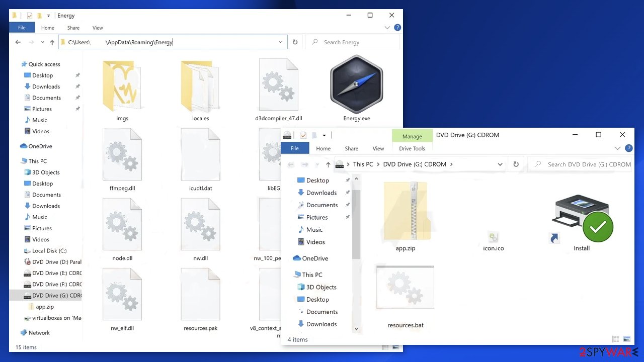This screenshot has width=644, height=362.
Task: Open the imgs folder
Action: (x=122, y=85)
